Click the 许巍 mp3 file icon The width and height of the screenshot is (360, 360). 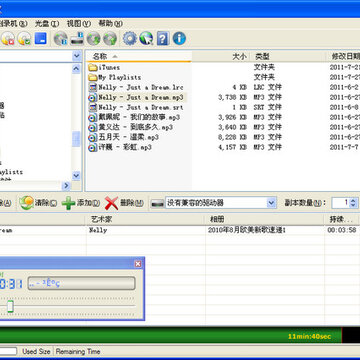point(92,147)
